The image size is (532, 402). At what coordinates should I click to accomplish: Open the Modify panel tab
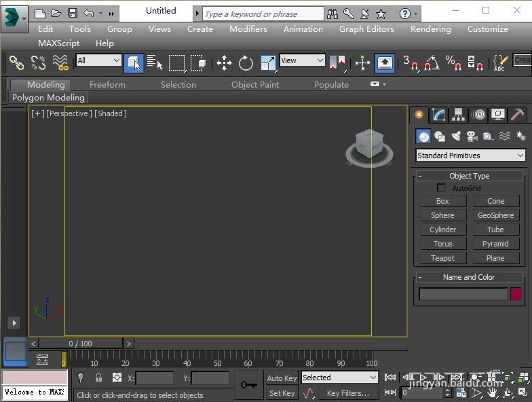point(439,115)
